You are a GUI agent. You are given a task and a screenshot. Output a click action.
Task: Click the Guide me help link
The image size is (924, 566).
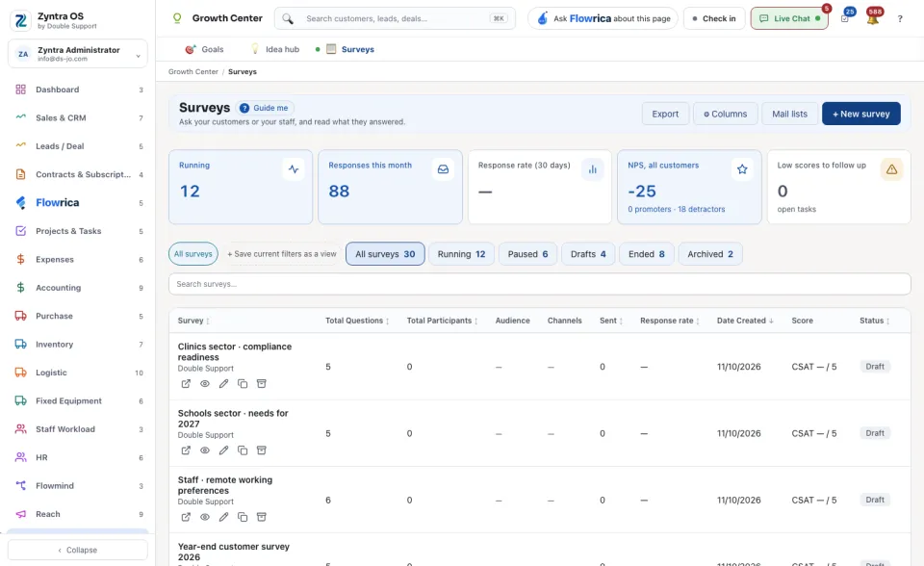[x=265, y=108]
